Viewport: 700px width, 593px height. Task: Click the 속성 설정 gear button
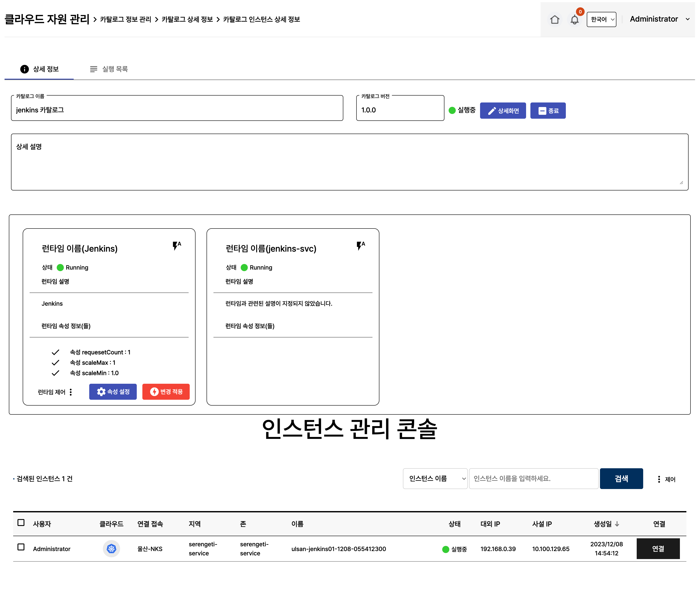pyautogui.click(x=113, y=392)
